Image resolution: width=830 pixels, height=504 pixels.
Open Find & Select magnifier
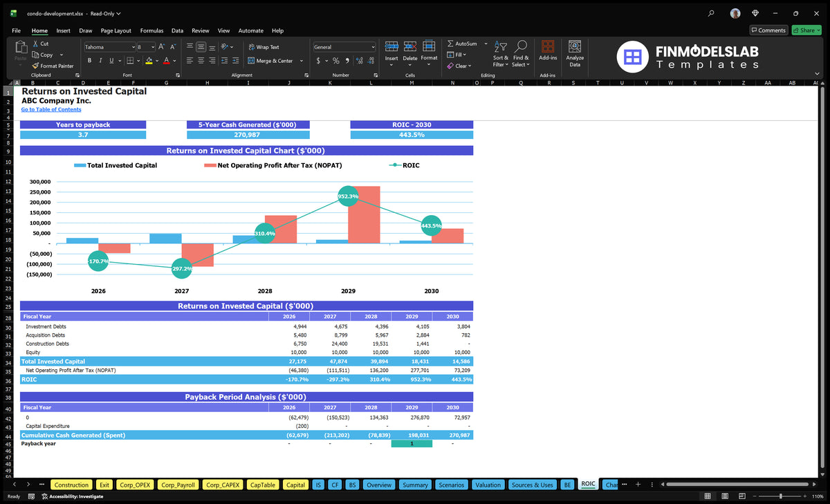(x=522, y=53)
